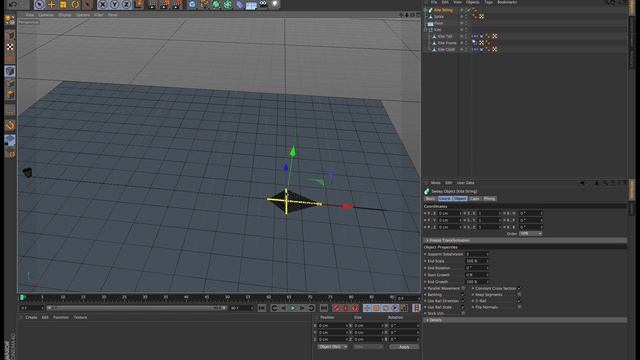
Task: Open the floor/environment objects icon
Action: click(251, 5)
